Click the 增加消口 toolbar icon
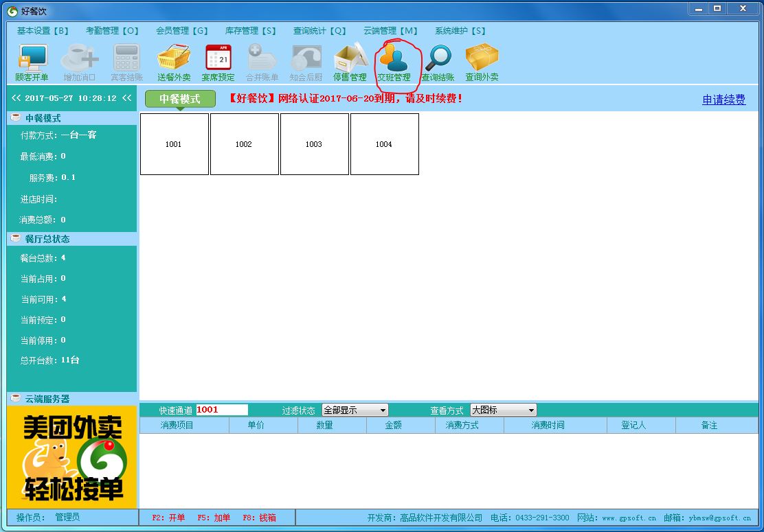764x532 pixels. [x=80, y=62]
